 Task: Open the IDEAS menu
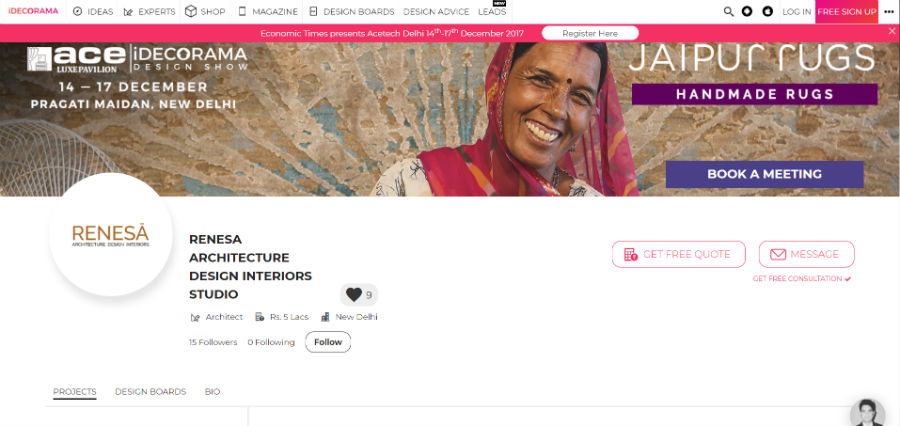coord(93,11)
